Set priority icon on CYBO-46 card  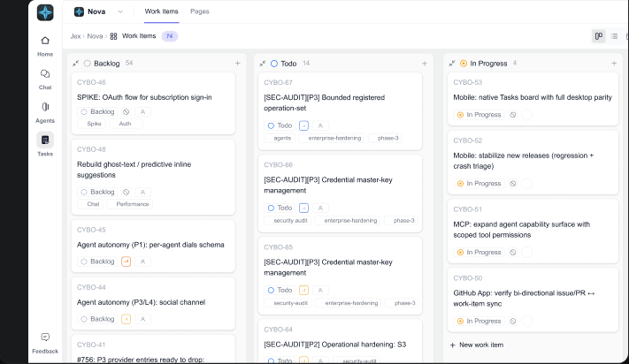point(126,111)
